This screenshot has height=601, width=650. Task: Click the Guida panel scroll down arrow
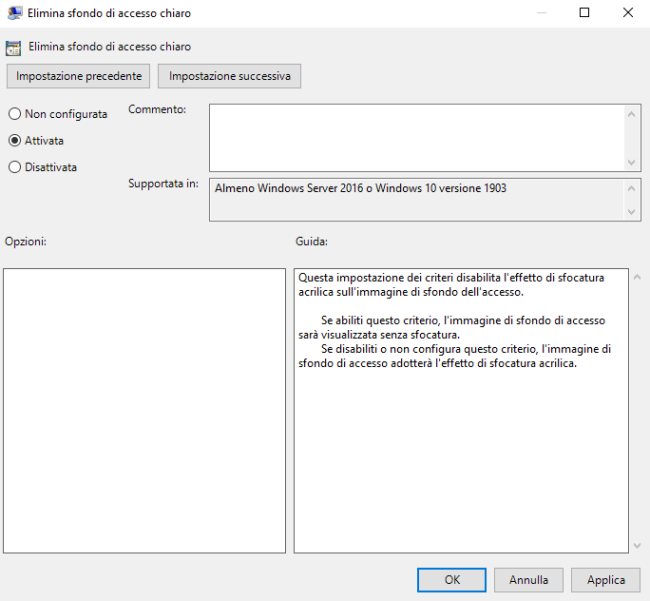637,545
